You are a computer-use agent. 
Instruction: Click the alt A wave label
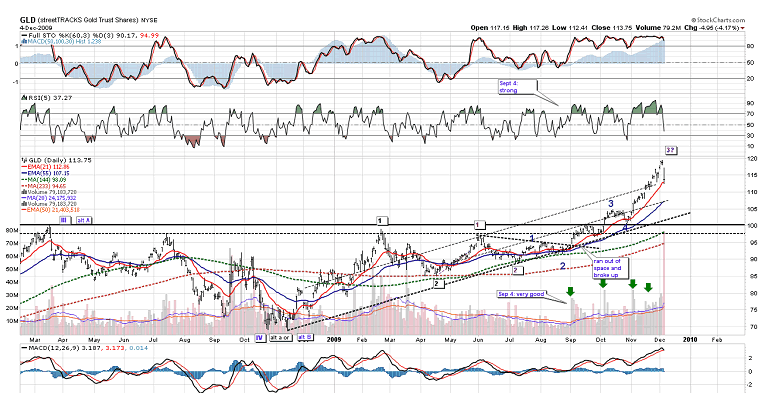pyautogui.click(x=84, y=220)
